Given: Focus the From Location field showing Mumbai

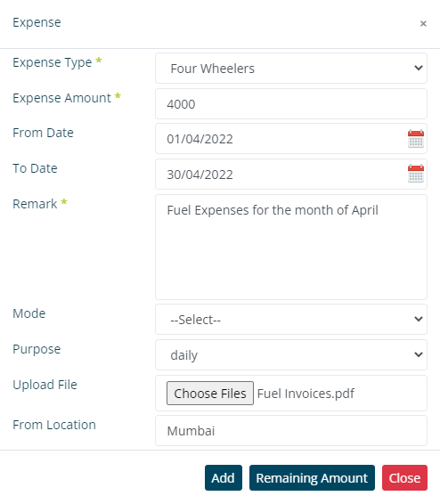Looking at the screenshot, I should point(291,431).
